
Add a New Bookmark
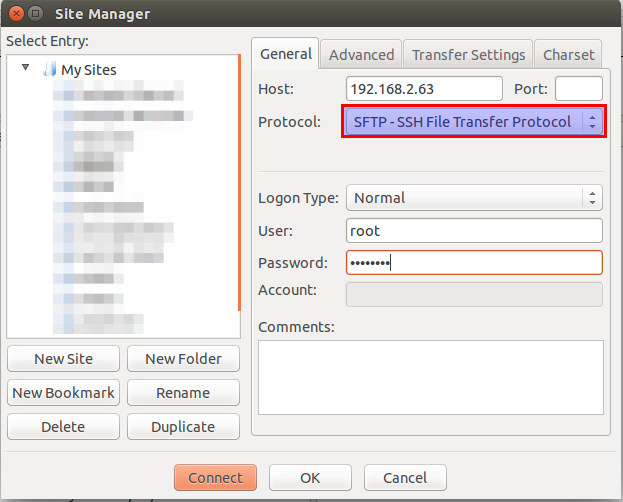tap(63, 393)
